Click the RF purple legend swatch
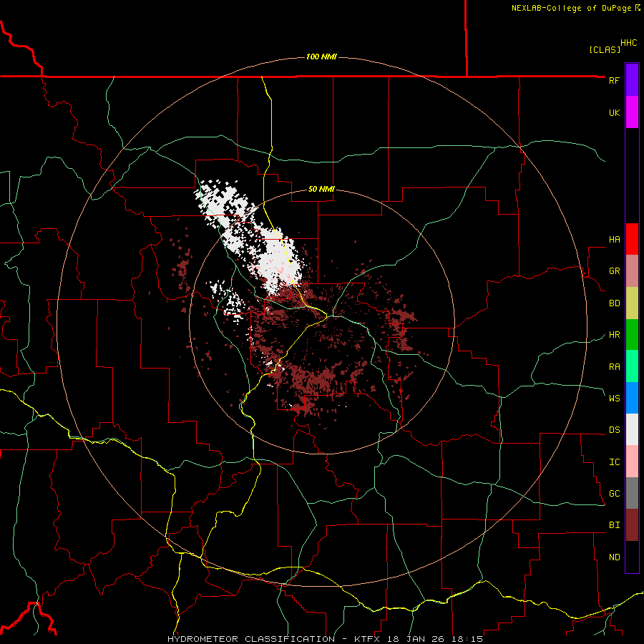Screen dimensions: 644x644 632,80
